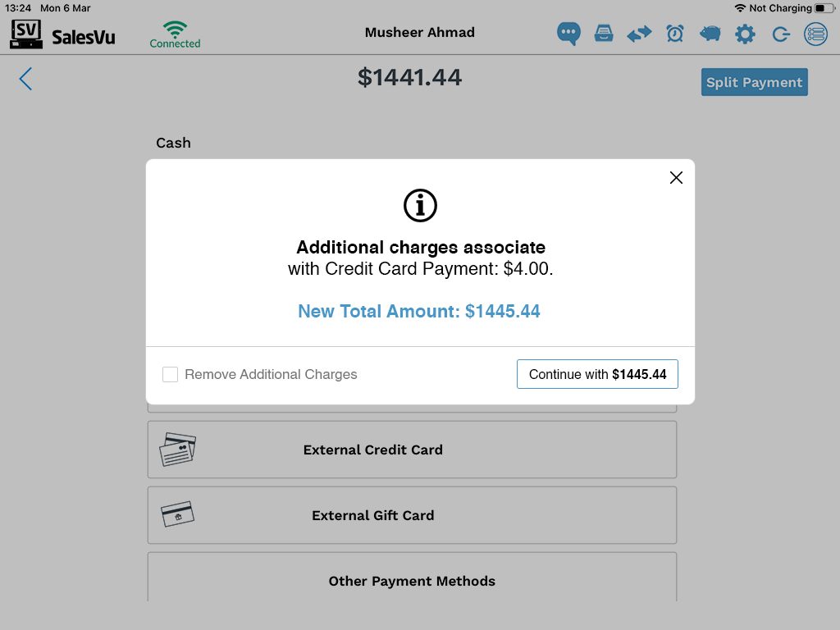This screenshot has height=630, width=840.
Task: Tap the Musheer Ahmad user name
Action: [x=419, y=33]
